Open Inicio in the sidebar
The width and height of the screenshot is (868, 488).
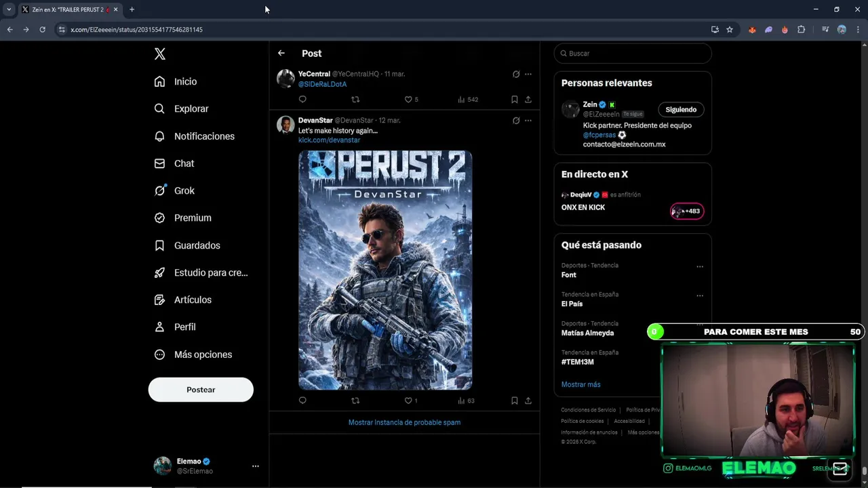176,81
